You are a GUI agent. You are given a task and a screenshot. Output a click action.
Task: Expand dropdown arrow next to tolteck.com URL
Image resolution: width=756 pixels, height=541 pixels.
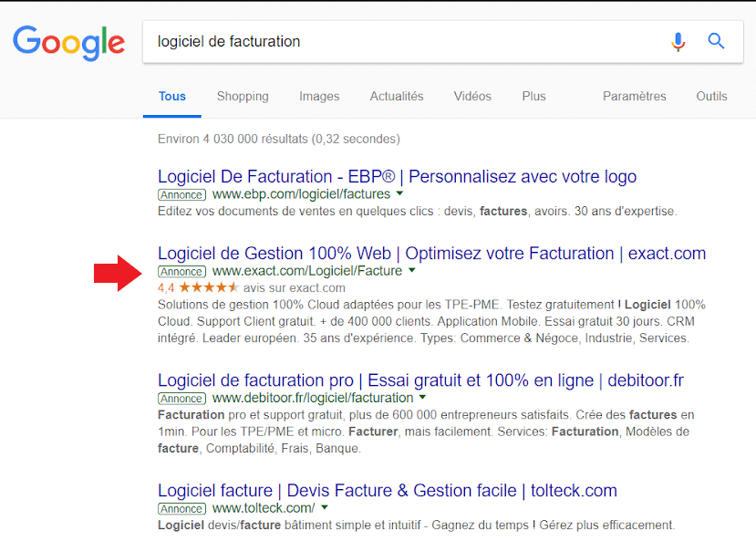(x=325, y=507)
